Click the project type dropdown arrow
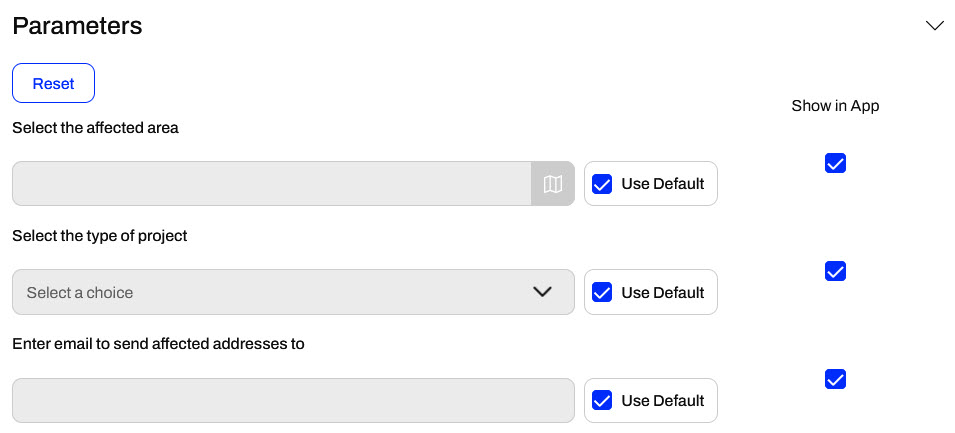955x433 pixels. pyautogui.click(x=543, y=292)
